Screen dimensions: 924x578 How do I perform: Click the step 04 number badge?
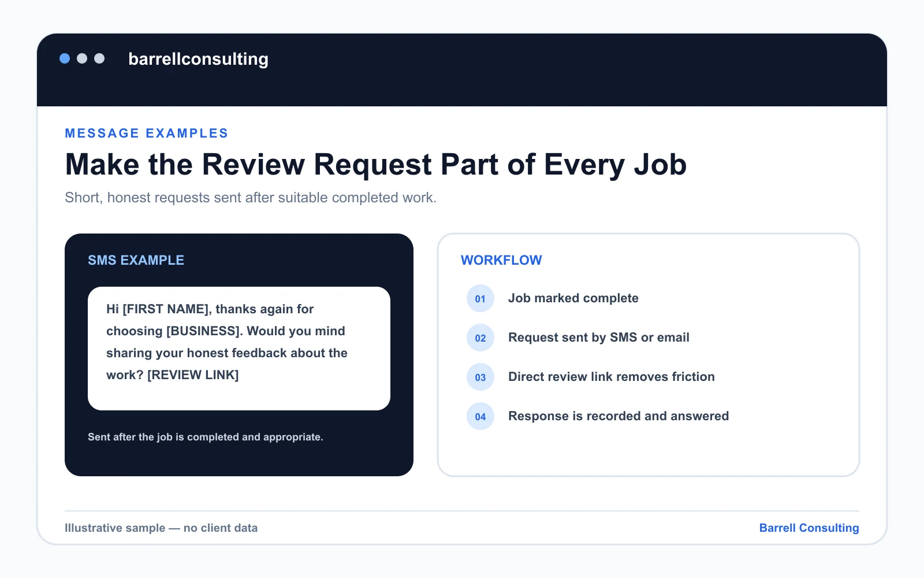tap(480, 416)
